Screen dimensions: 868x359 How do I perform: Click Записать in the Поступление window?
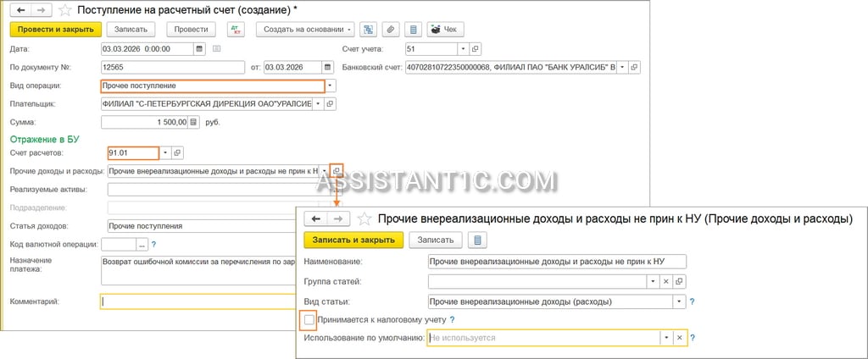click(x=131, y=30)
